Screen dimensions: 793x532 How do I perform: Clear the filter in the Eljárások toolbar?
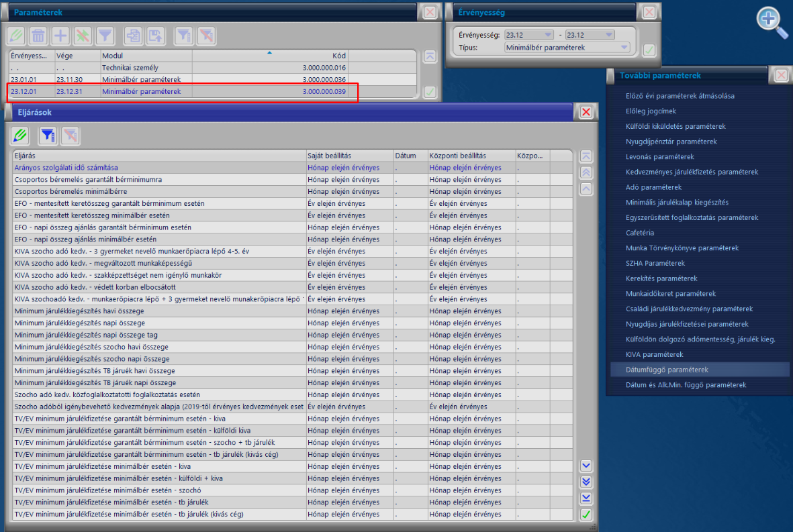(x=71, y=136)
